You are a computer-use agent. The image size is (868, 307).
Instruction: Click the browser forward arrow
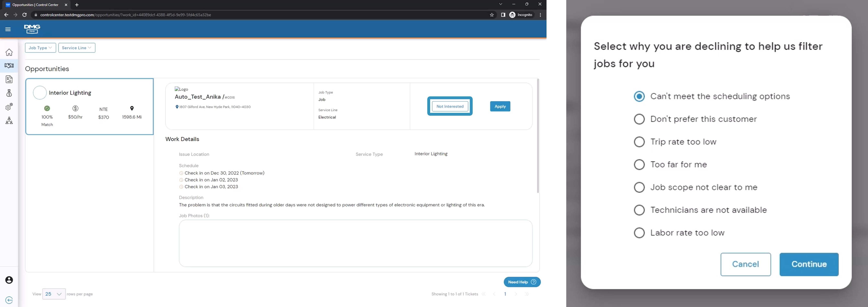click(x=15, y=15)
